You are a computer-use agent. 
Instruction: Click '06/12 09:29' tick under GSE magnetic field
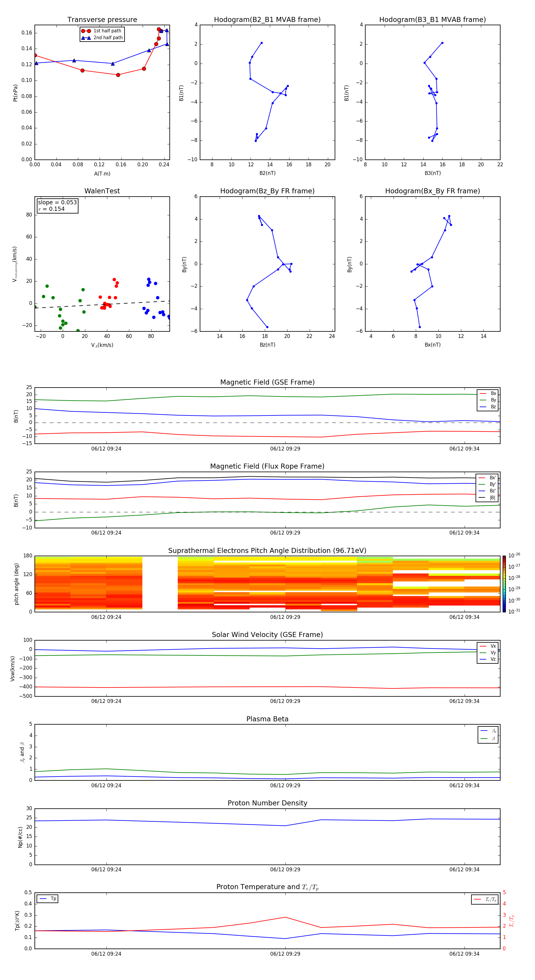(x=285, y=449)
